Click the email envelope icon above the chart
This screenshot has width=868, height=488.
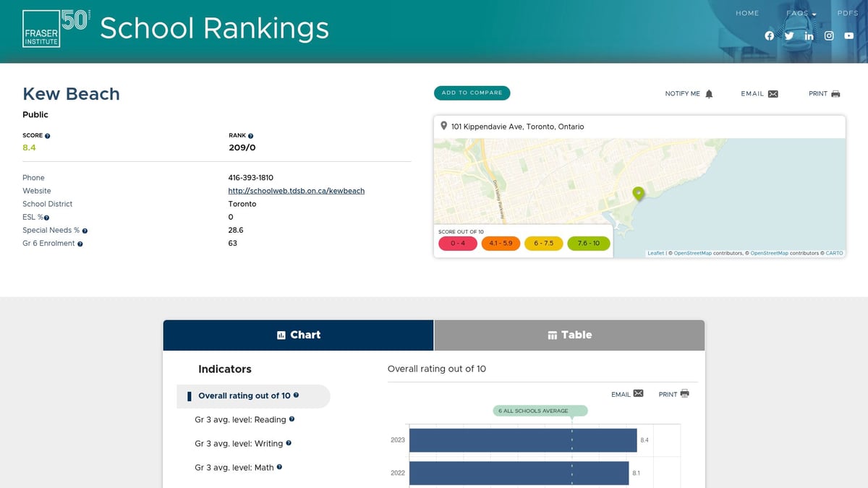tap(637, 393)
